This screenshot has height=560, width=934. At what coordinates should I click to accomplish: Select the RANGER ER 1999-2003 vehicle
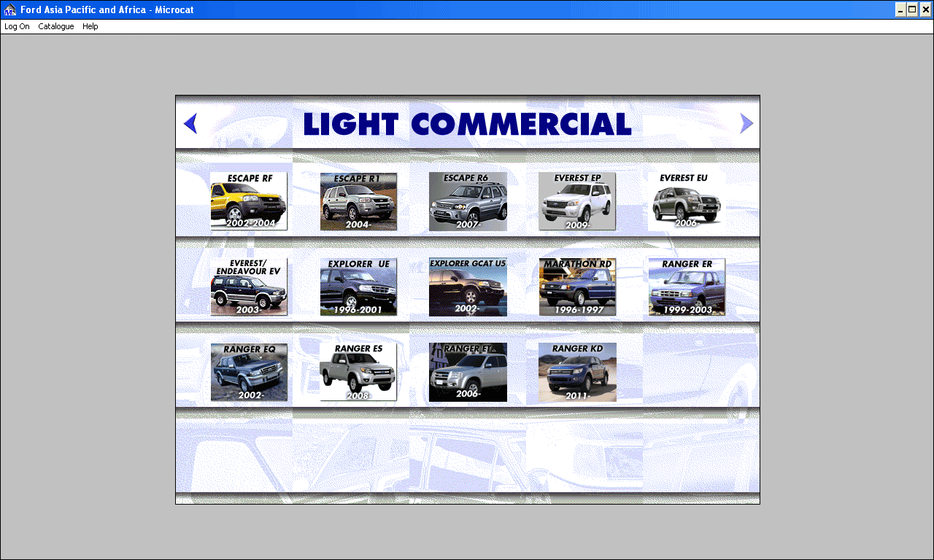[x=687, y=287]
